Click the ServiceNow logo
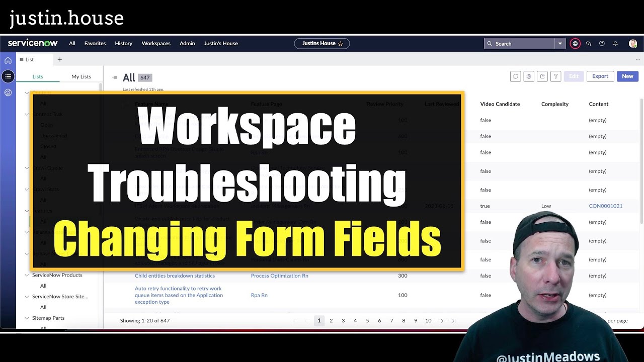The image size is (644, 362). 33,43
